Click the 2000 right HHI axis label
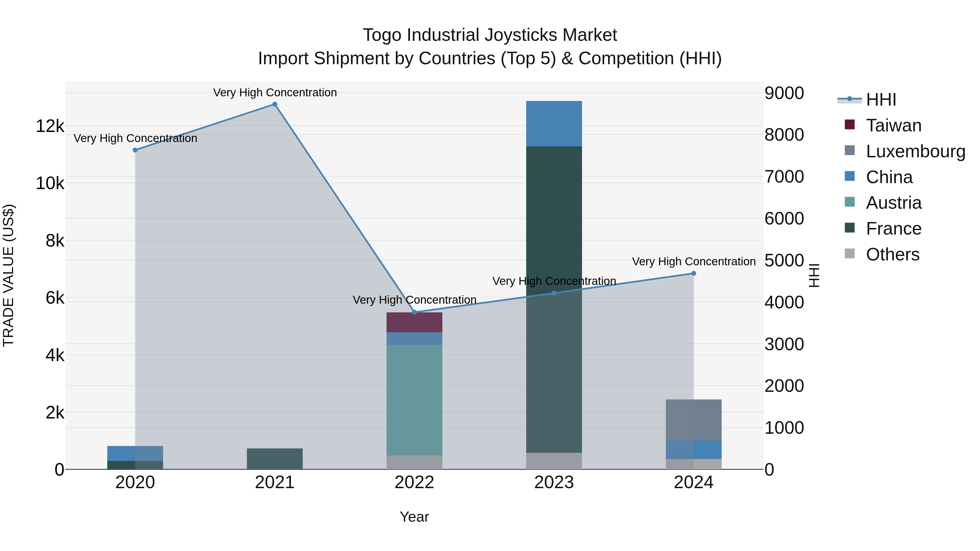 click(x=784, y=386)
